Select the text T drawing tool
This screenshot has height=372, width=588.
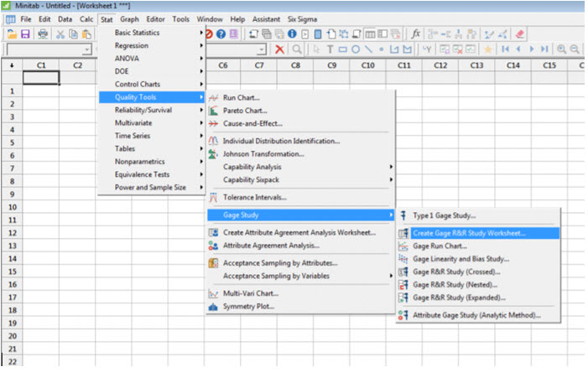click(x=330, y=49)
